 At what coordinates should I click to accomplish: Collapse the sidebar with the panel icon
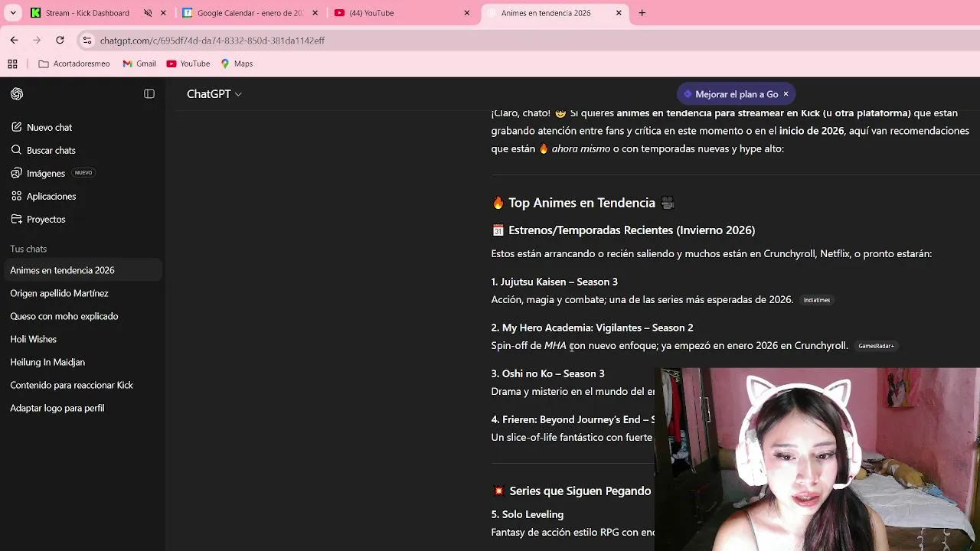149,94
